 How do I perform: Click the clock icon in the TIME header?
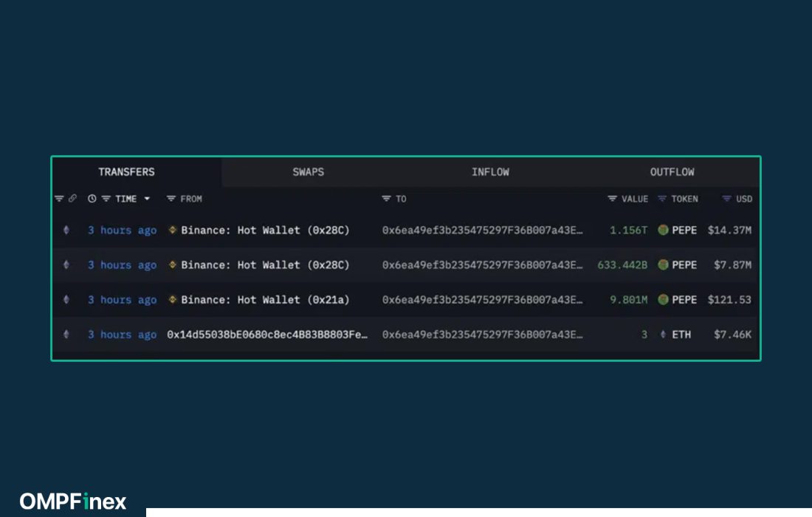(x=92, y=199)
